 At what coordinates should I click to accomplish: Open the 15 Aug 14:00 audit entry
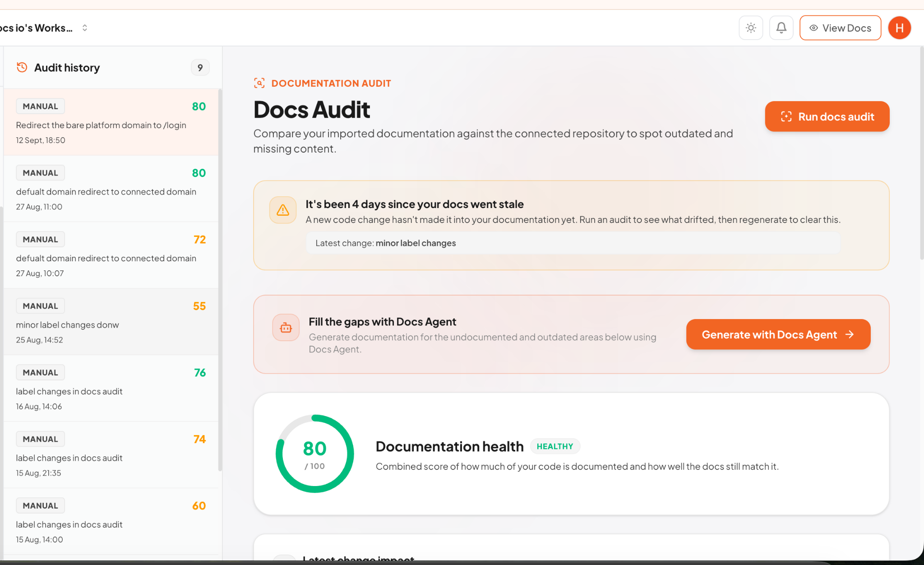pyautogui.click(x=111, y=521)
